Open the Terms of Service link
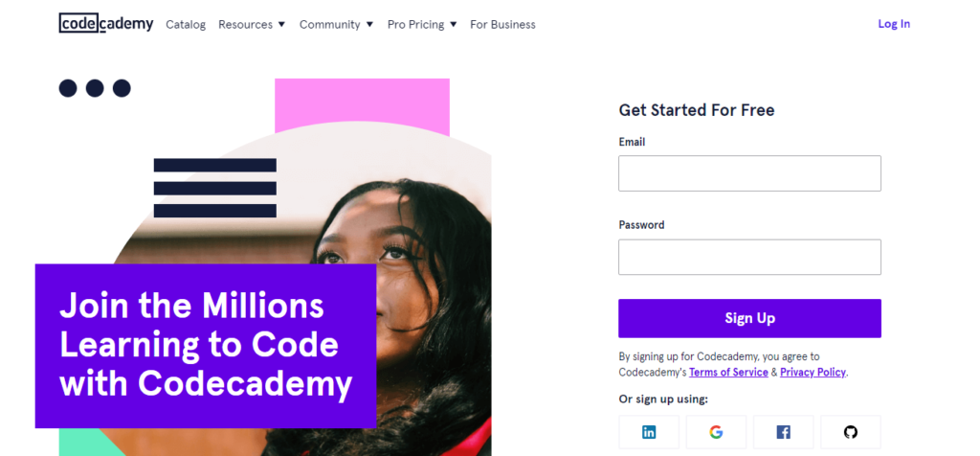 click(728, 373)
